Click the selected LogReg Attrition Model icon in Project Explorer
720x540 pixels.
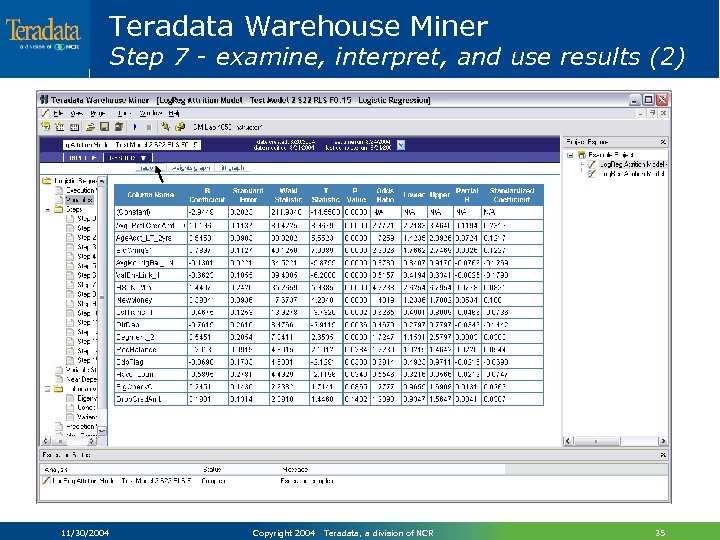[x=592, y=164]
